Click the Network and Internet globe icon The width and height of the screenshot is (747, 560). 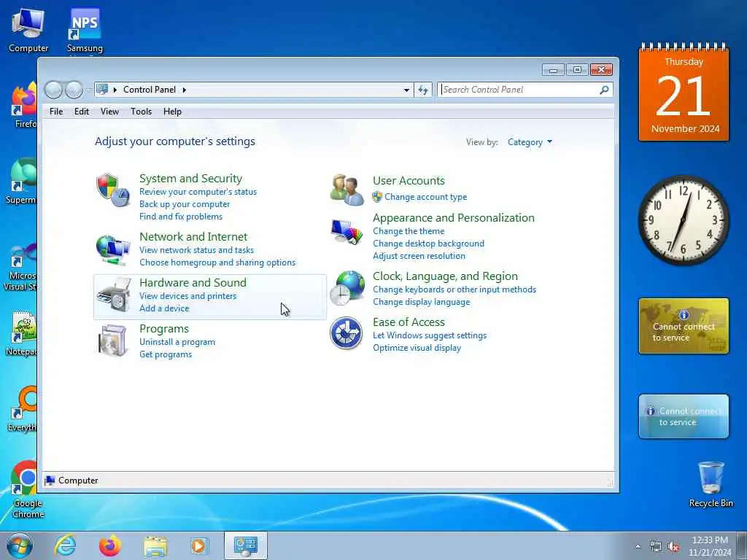(x=113, y=249)
